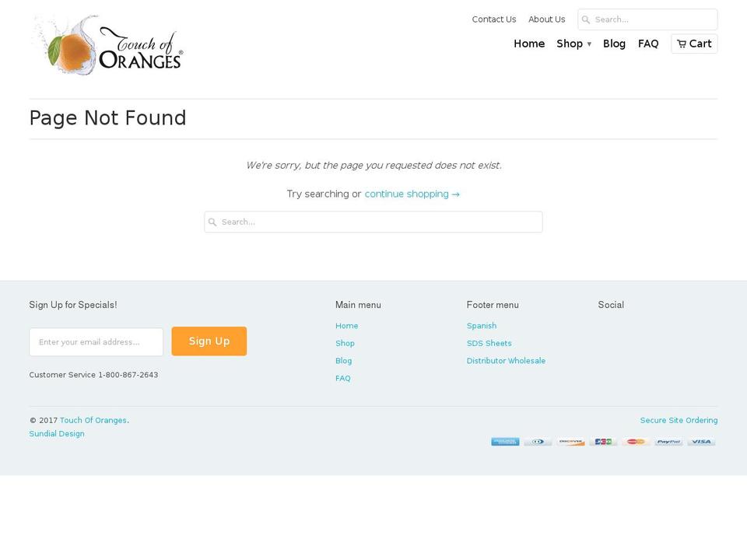Screen dimensions: 747x560
Task: Click the Footer menu heading
Action: (493, 305)
